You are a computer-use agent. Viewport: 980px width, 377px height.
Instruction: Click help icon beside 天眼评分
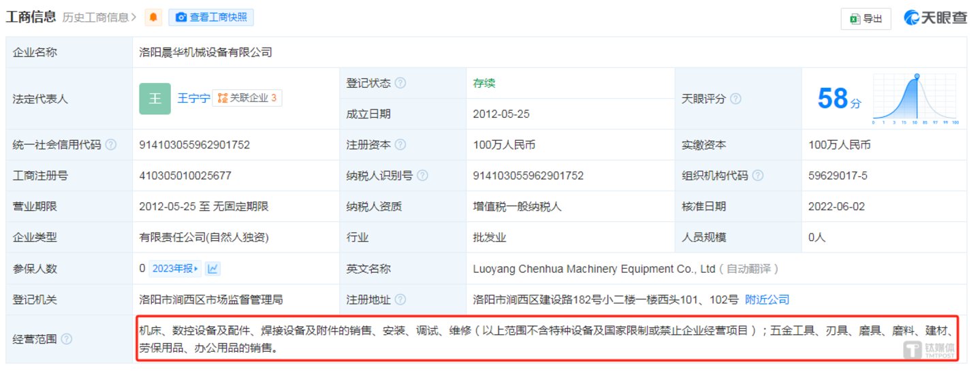pos(736,99)
